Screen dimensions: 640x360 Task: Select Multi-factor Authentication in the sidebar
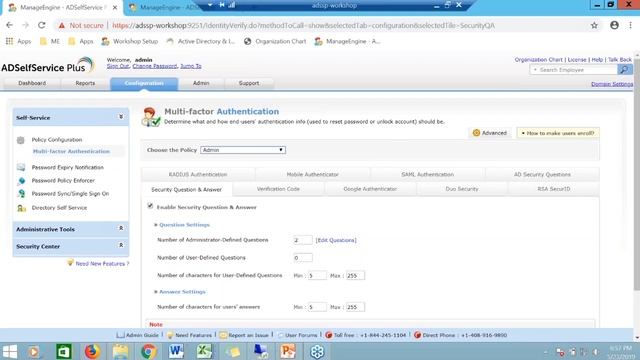click(71, 151)
